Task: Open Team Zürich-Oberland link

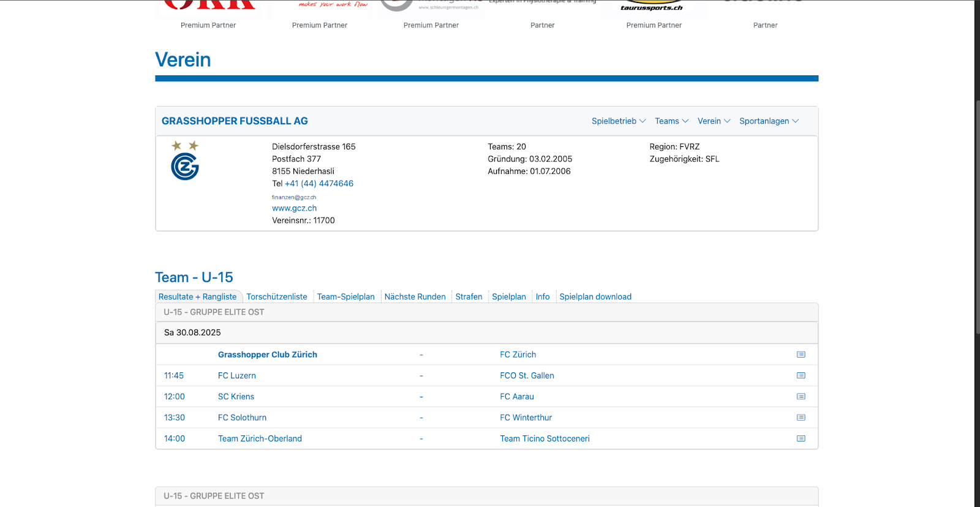Action: tap(260, 438)
